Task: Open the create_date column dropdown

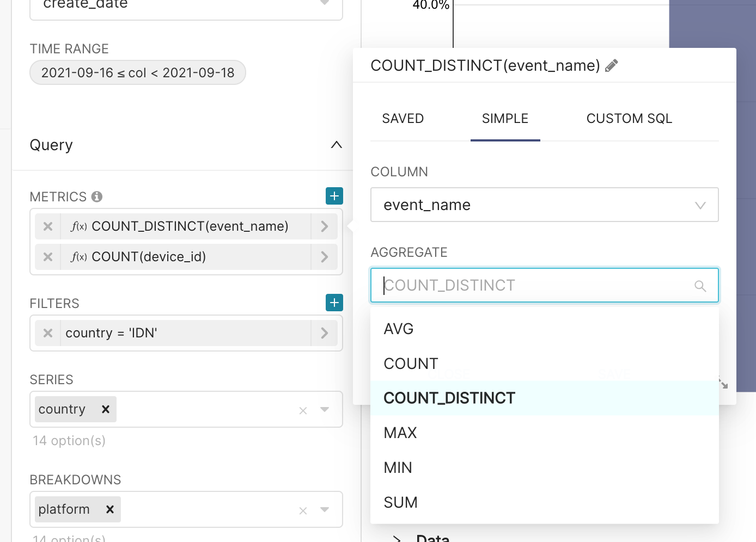Action: tap(325, 3)
